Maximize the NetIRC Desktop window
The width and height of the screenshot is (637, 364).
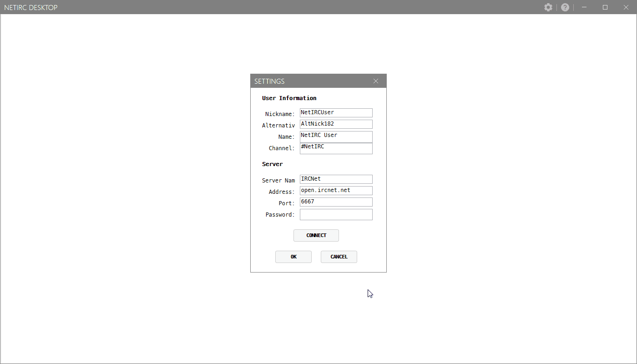tap(605, 7)
